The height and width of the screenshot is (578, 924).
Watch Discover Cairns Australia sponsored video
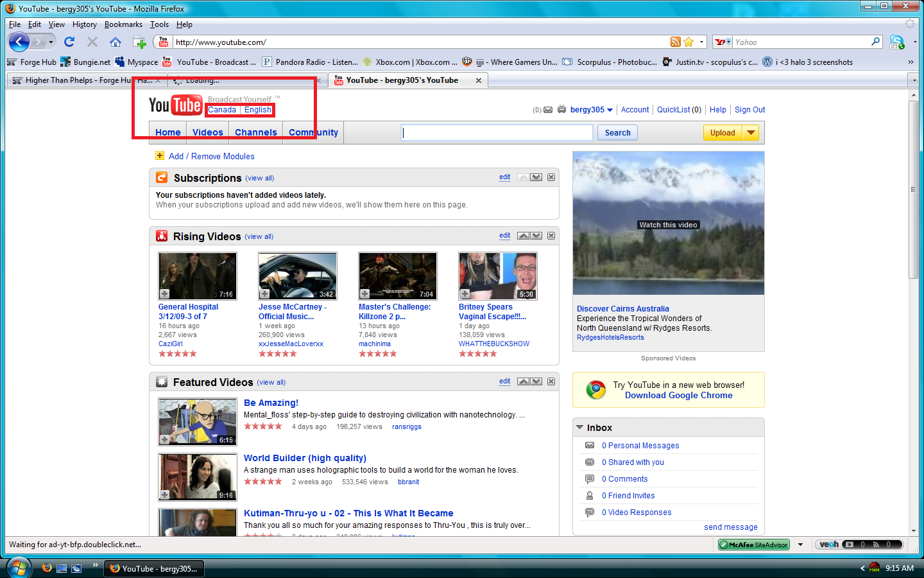pos(669,223)
